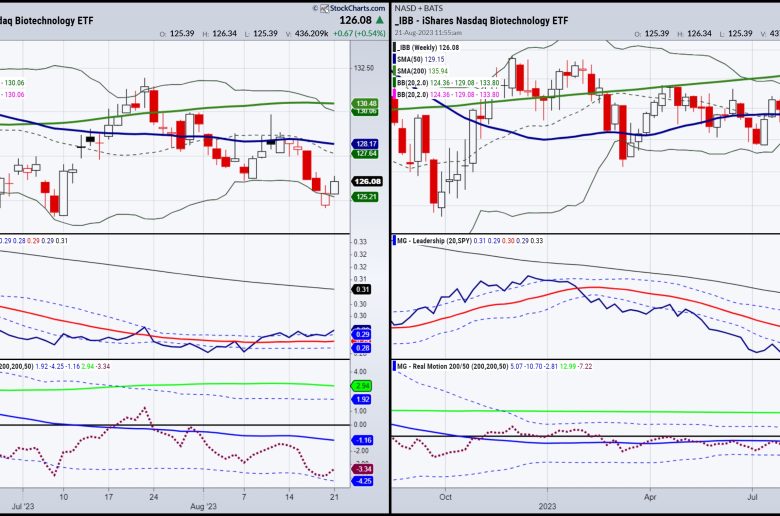Select the SMA(200) 135.94 legend entry

coord(422,71)
